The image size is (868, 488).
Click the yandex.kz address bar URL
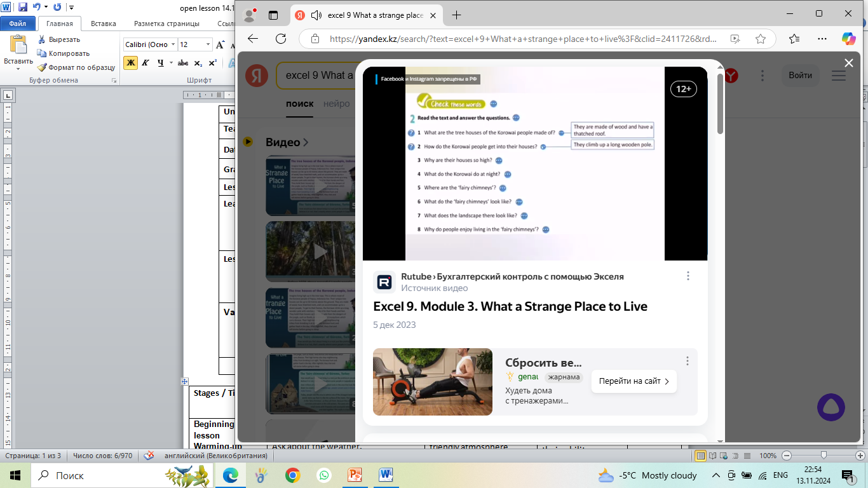(524, 39)
